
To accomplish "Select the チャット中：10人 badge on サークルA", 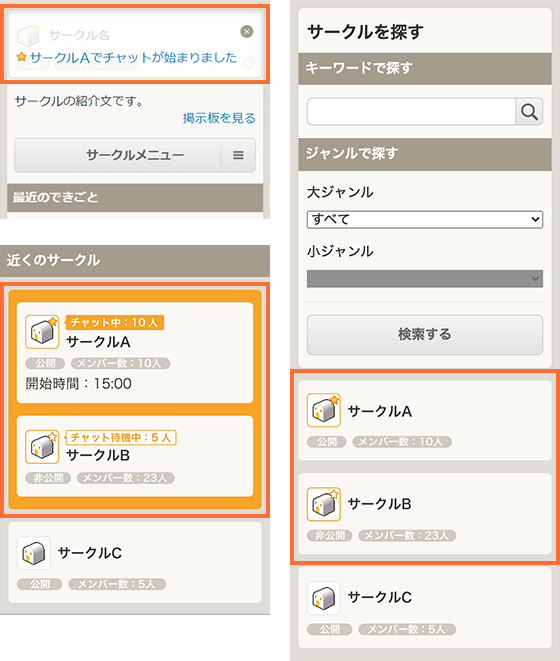I will click(115, 322).
